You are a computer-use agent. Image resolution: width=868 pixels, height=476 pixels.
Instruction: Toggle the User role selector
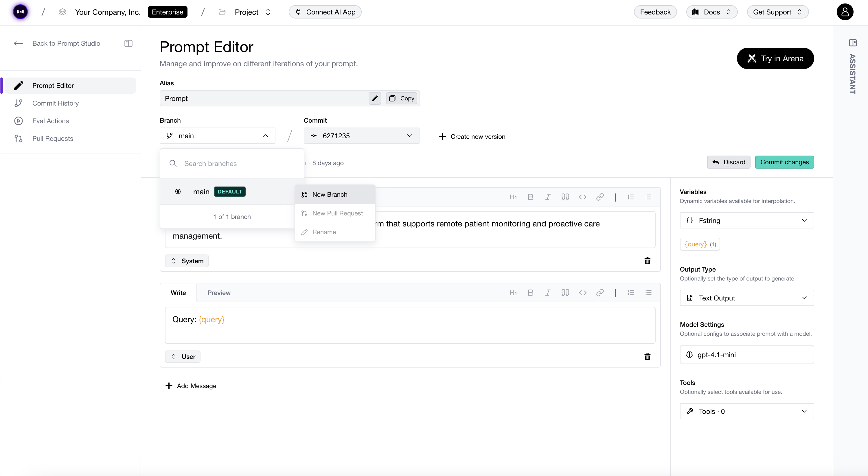[x=183, y=357]
